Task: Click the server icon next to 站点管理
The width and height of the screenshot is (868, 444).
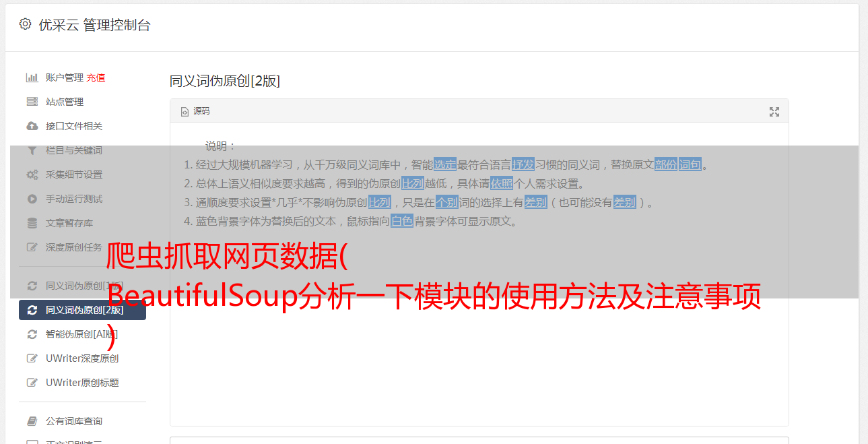Action: [x=32, y=102]
